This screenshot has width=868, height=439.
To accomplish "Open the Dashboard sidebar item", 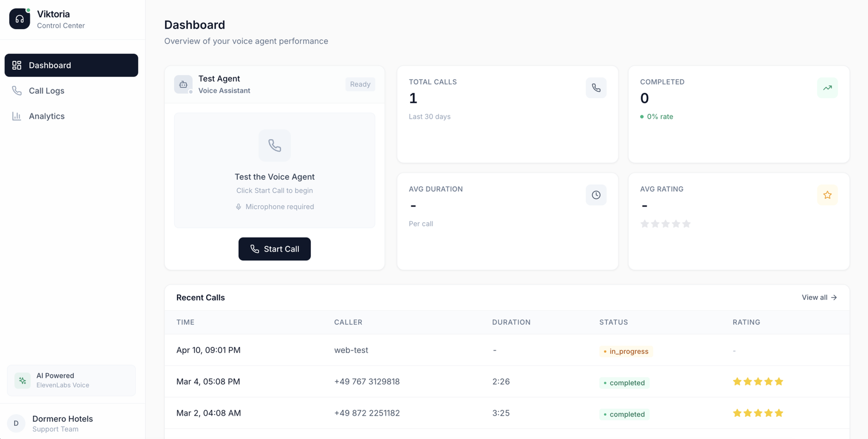I will pyautogui.click(x=71, y=65).
